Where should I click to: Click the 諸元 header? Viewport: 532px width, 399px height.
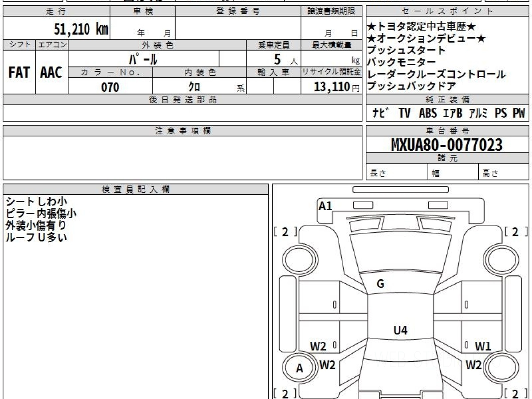pos(447,158)
